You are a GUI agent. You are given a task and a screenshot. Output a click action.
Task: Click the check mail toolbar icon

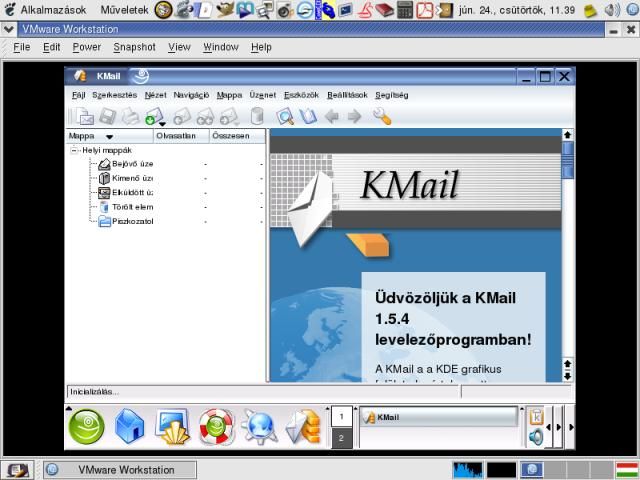pyautogui.click(x=152, y=116)
